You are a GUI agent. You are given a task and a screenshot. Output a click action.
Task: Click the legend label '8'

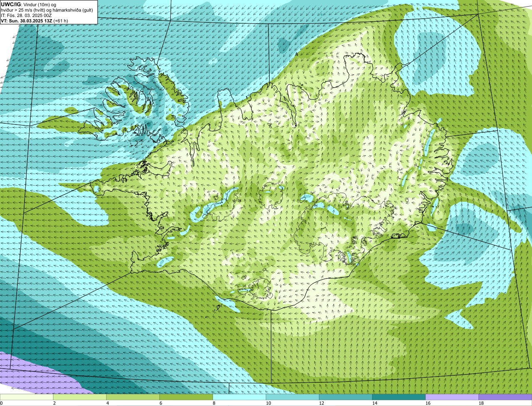pos(214,403)
